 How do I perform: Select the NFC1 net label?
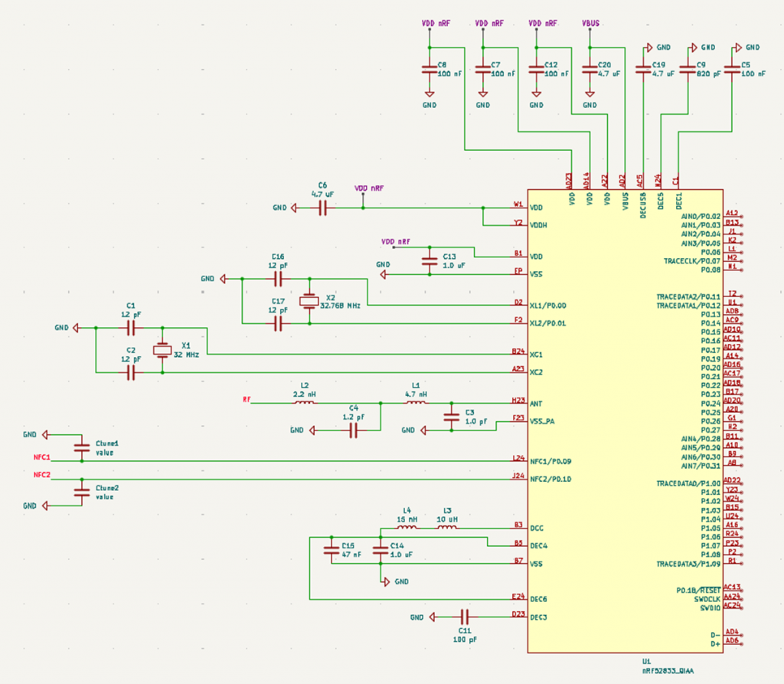[41, 457]
